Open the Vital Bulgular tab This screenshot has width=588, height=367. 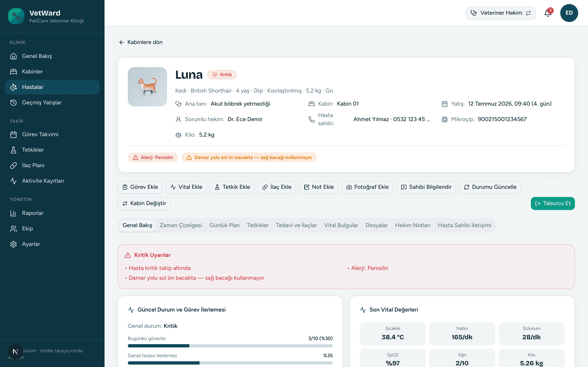click(x=341, y=225)
